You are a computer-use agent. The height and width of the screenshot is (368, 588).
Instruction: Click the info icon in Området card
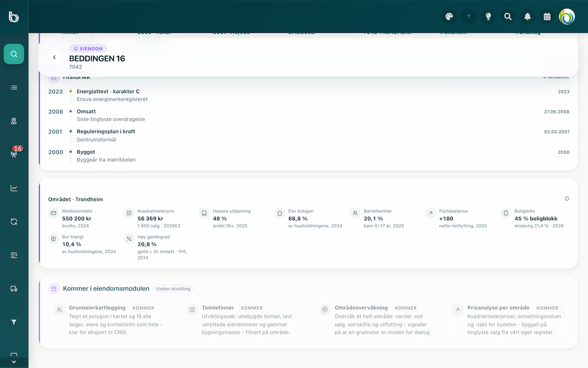[x=567, y=199]
